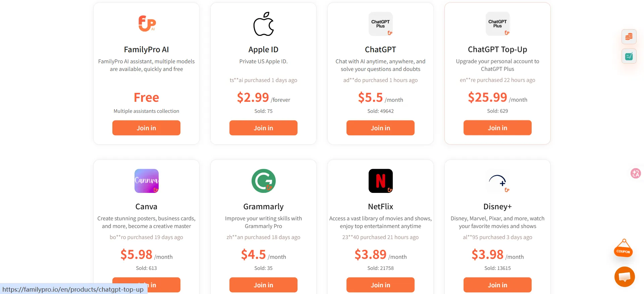Screen dimensions: 644x294
Task: Open the coins stack sidebar icon
Action: [x=629, y=36]
